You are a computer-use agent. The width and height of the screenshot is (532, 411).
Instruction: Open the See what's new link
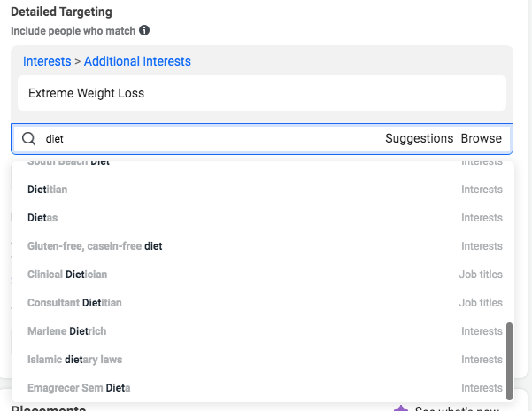(457, 408)
